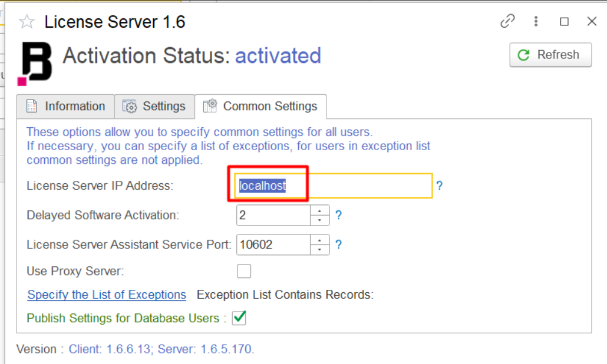Click help icon beside Assistant Service Port

click(x=338, y=244)
